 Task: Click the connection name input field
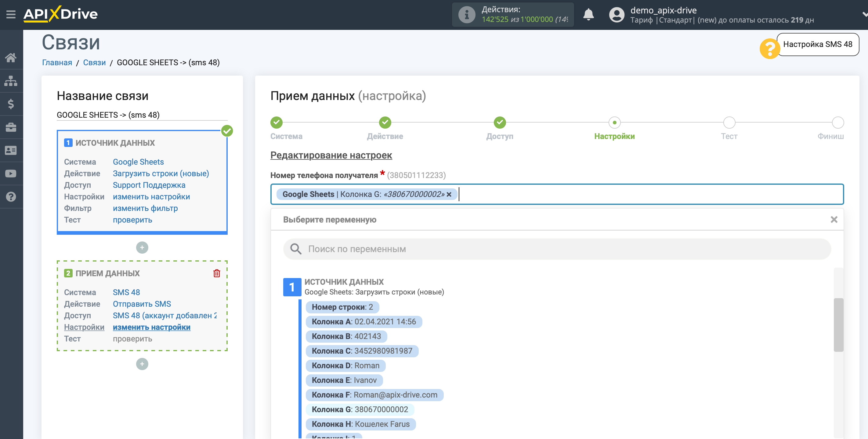click(x=142, y=115)
